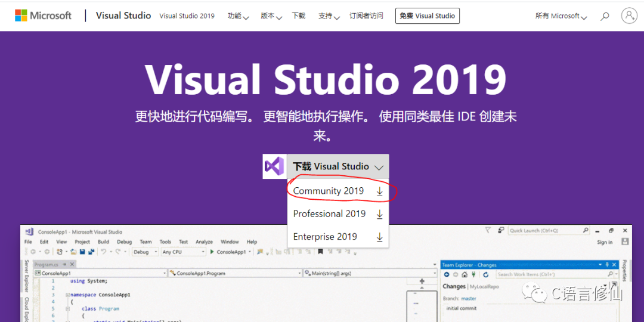This screenshot has width=644, height=322.
Task: Click the editor split handle icon
Action: tap(422, 281)
